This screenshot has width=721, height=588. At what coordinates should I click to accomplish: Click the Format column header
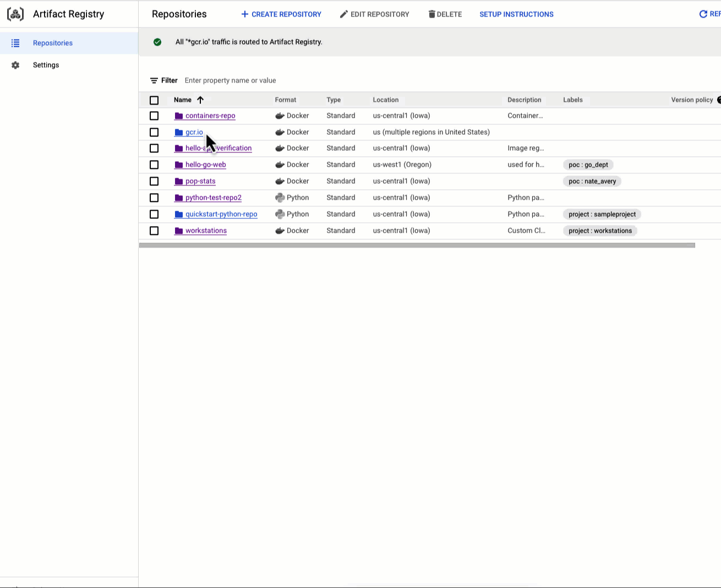pos(286,100)
